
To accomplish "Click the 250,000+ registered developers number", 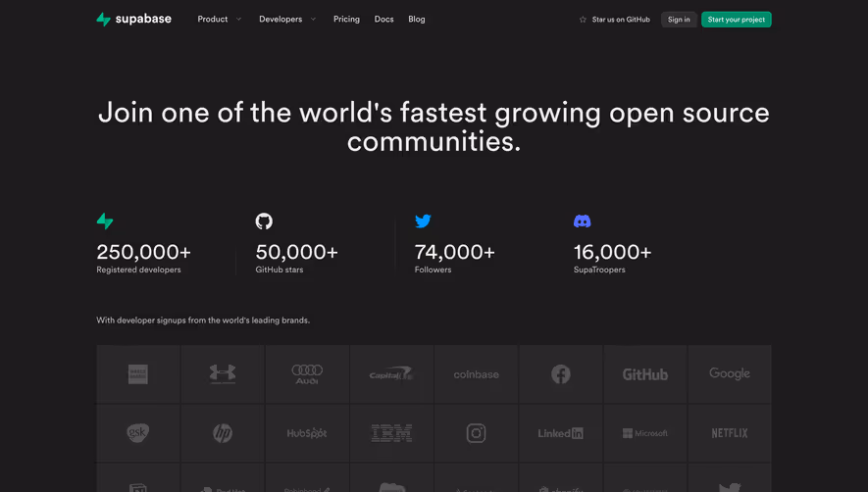I will click(x=143, y=252).
